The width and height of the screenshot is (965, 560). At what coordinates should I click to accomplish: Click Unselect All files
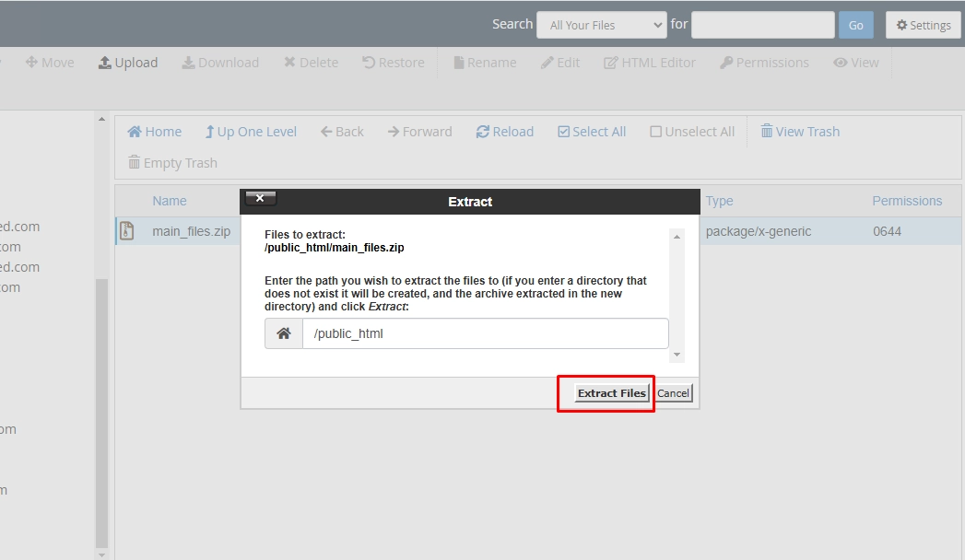click(x=692, y=132)
